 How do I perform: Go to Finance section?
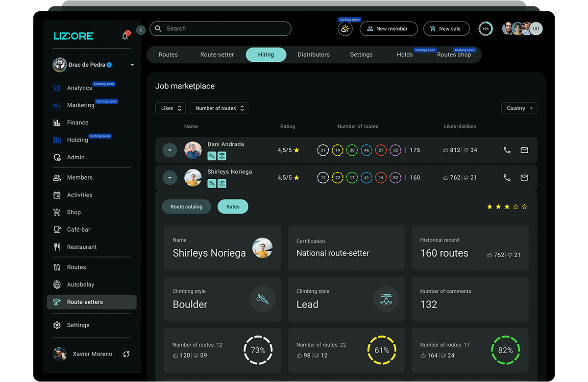(x=77, y=123)
